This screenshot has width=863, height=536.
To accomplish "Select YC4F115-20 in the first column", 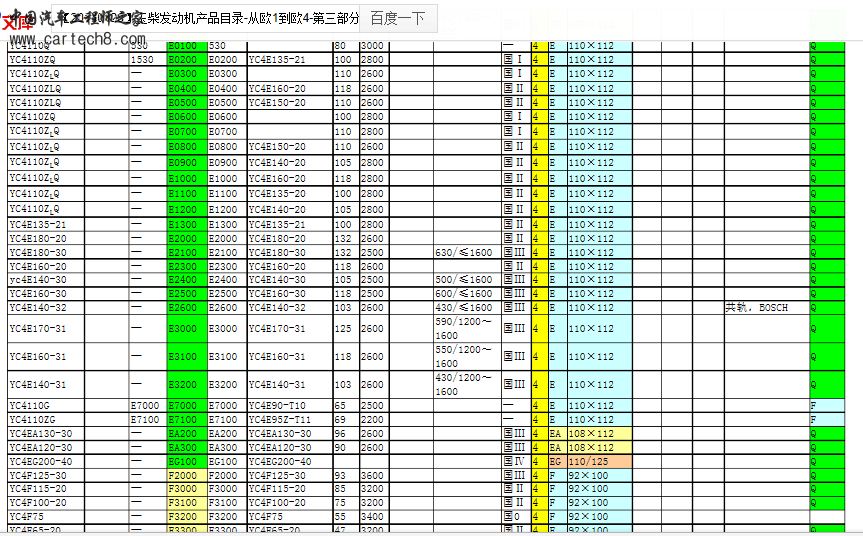I will [46, 489].
